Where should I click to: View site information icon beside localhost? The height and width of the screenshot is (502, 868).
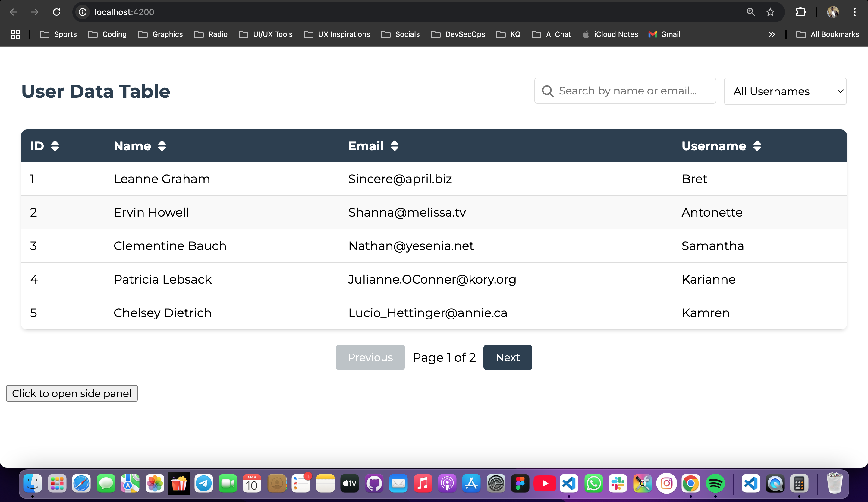[83, 12]
